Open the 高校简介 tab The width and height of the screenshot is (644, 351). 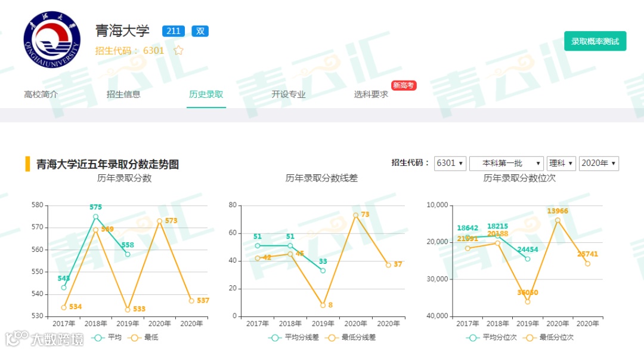tap(41, 94)
